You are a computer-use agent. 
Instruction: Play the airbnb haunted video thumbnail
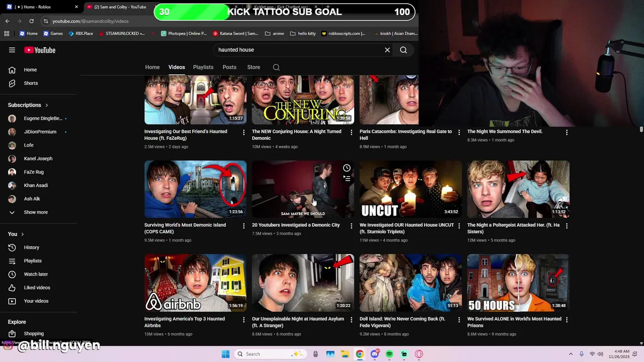(195, 283)
